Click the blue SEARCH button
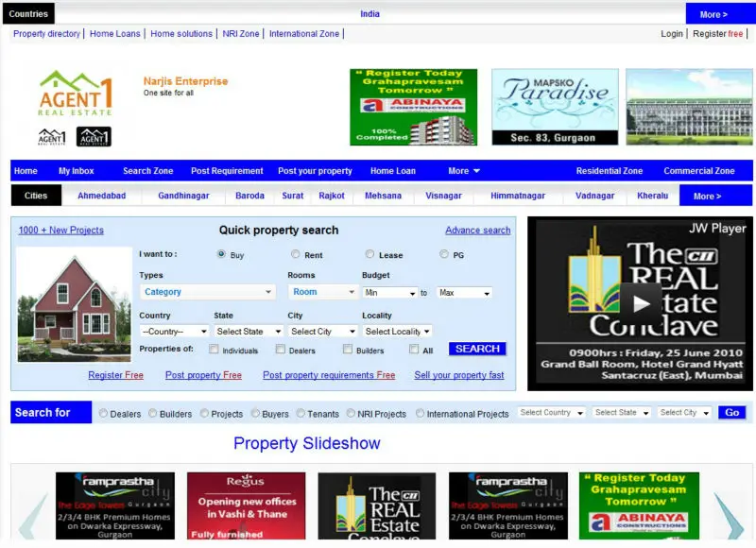 (x=477, y=349)
